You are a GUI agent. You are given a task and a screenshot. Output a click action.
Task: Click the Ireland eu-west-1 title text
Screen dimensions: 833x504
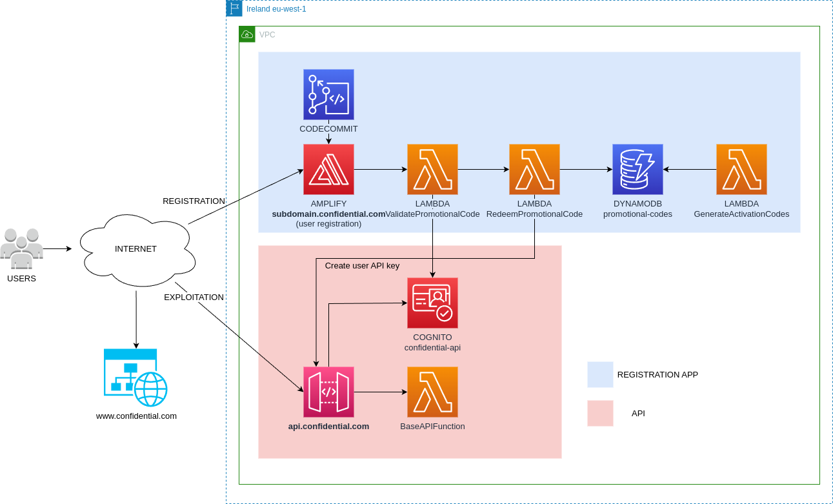click(x=277, y=8)
